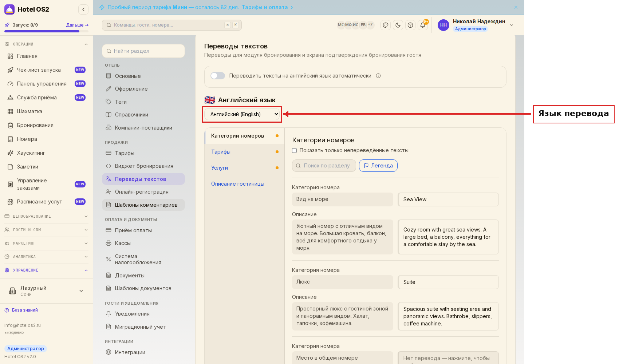Switch to Категории номеров tab
The width and height of the screenshot is (623, 364).
point(245,136)
